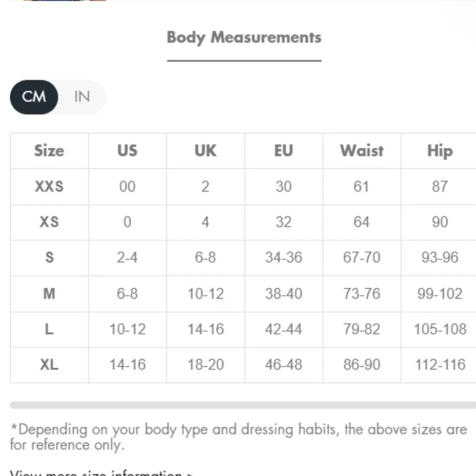476x476 pixels.
Task: Click the 112-116 hip cell
Action: (440, 365)
